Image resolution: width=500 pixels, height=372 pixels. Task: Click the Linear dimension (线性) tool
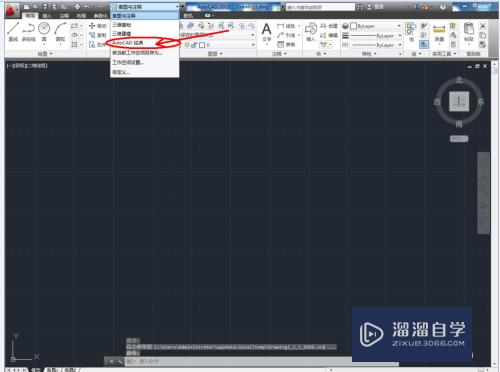(x=286, y=26)
